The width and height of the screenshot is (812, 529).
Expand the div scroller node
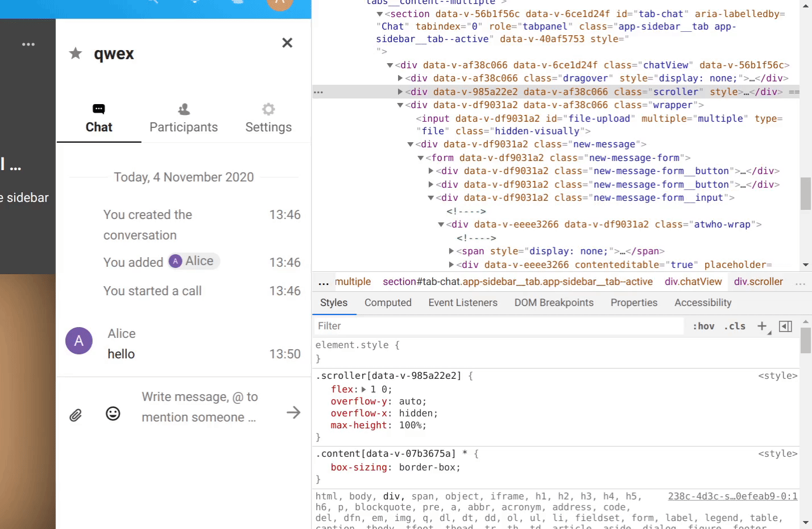(x=400, y=92)
